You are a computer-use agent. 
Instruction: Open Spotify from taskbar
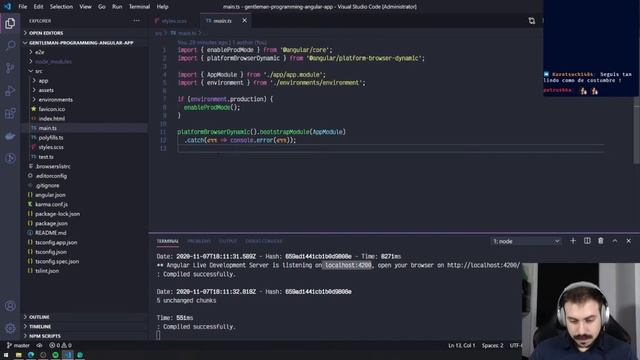click(56, 355)
